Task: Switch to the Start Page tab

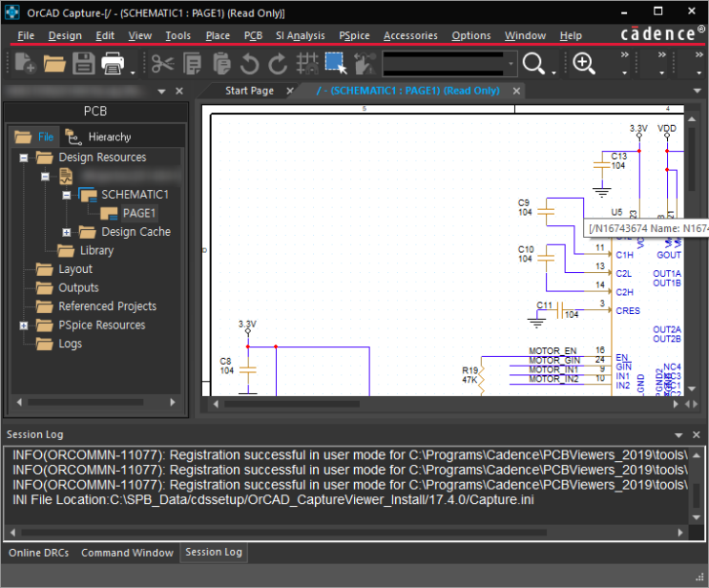Action: pyautogui.click(x=249, y=91)
